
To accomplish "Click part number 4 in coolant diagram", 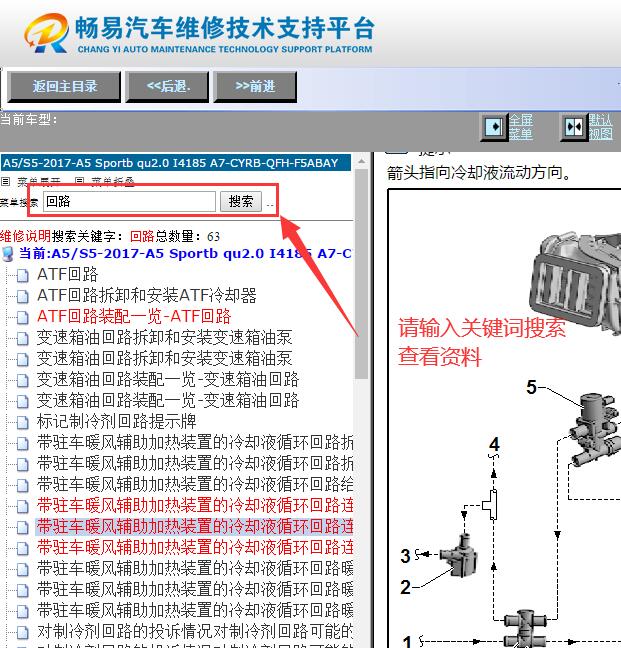I will tap(494, 445).
